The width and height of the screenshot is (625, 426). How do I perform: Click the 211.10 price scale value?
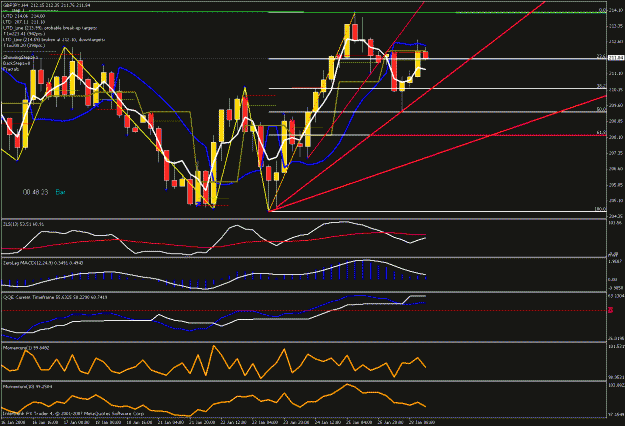click(616, 73)
